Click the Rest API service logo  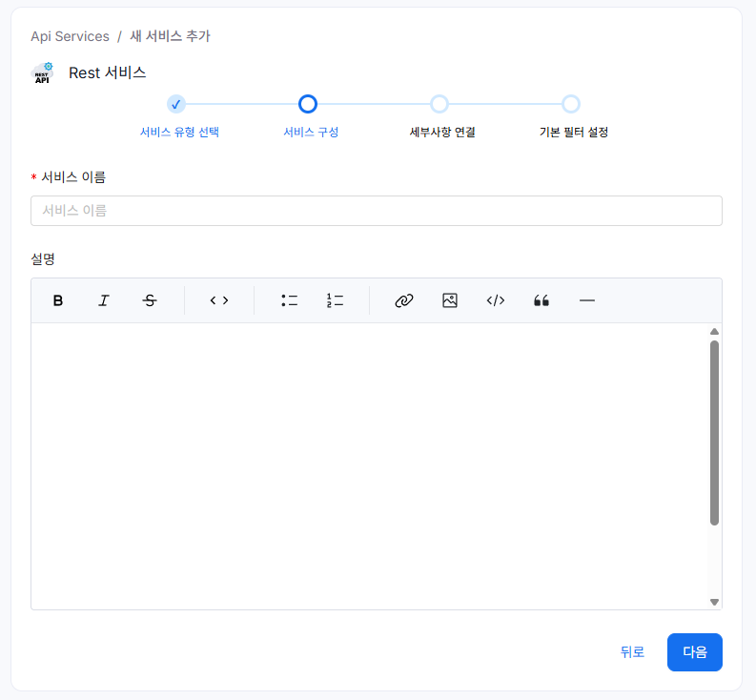[43, 73]
